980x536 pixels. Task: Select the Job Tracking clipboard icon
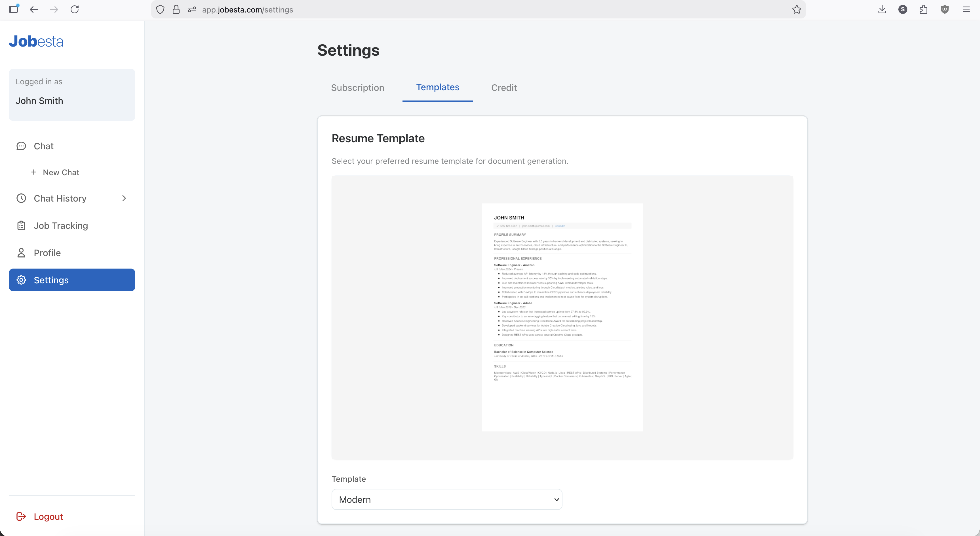pyautogui.click(x=21, y=225)
